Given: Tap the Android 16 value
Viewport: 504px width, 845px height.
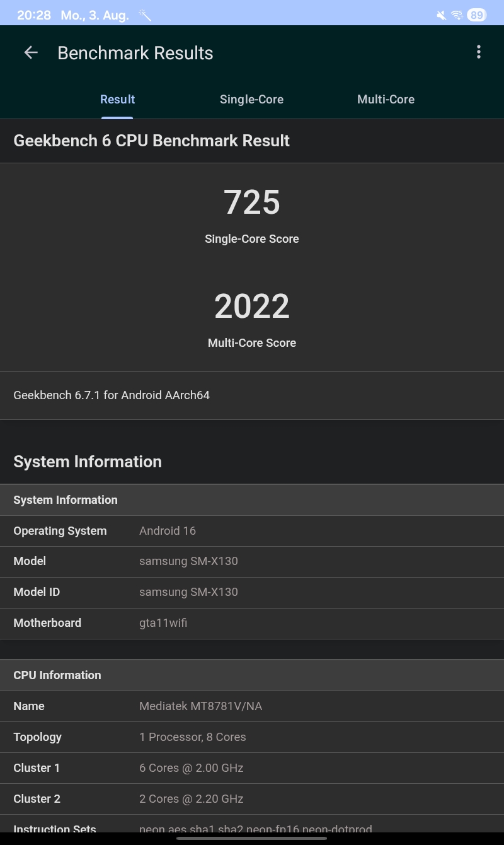Looking at the screenshot, I should coord(168,531).
